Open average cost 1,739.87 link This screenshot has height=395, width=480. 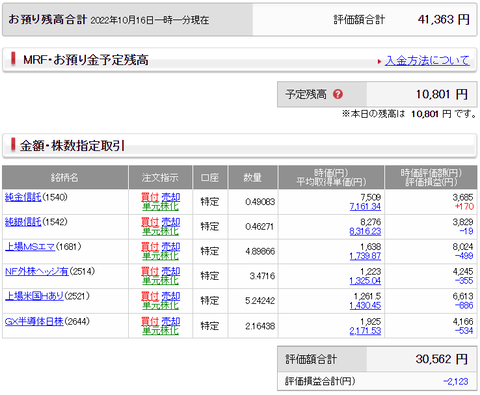[365, 256]
